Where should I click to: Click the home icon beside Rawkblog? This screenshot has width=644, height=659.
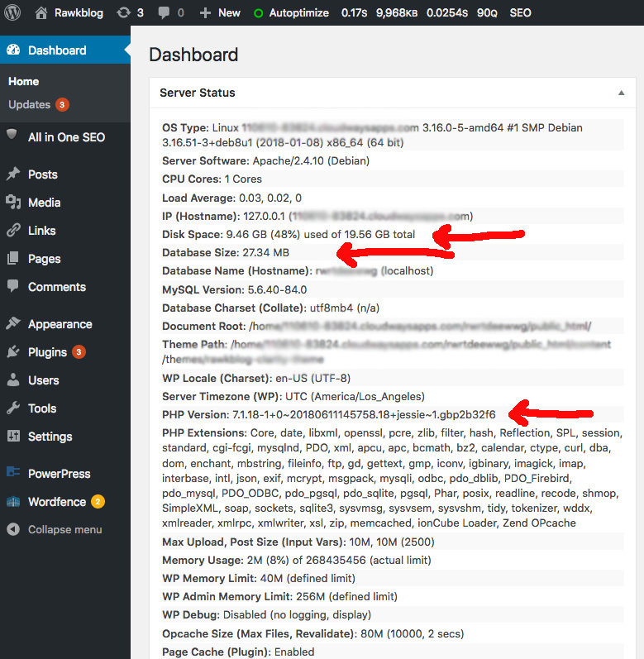tap(41, 12)
